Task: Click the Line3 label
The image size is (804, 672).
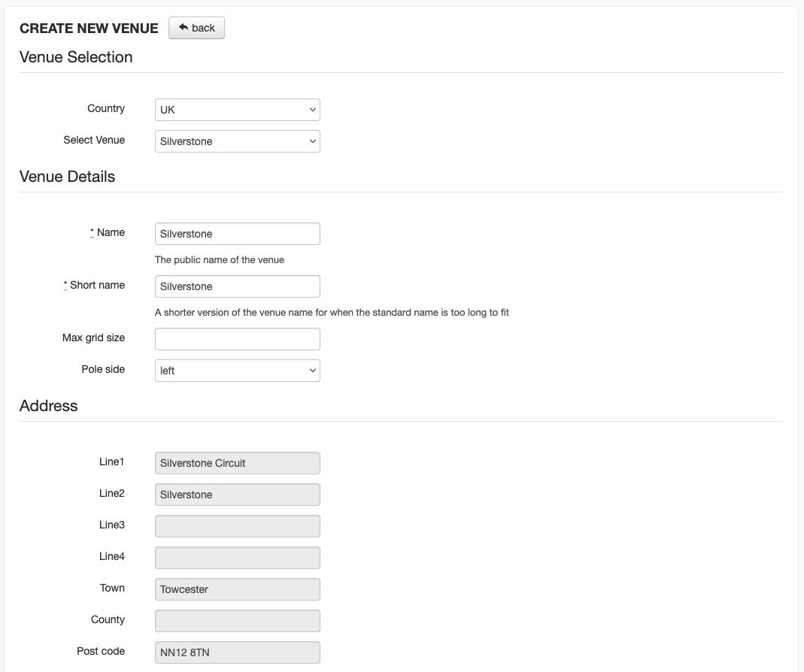Action: [112, 525]
